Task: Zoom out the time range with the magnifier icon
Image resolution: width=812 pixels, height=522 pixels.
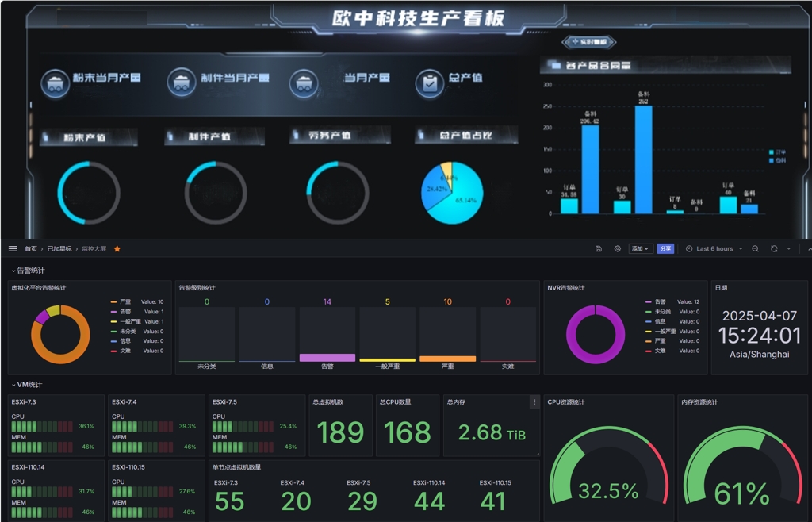Action: click(x=755, y=248)
